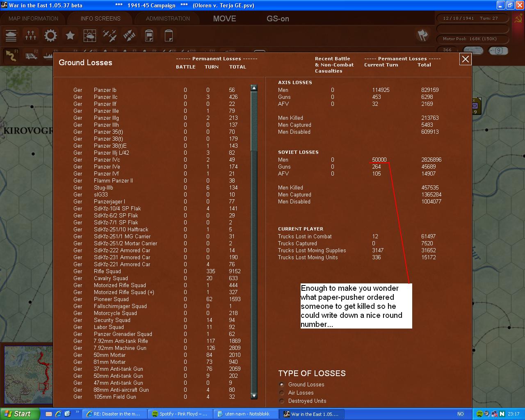Select the Ground Losses radio option

[x=282, y=384]
